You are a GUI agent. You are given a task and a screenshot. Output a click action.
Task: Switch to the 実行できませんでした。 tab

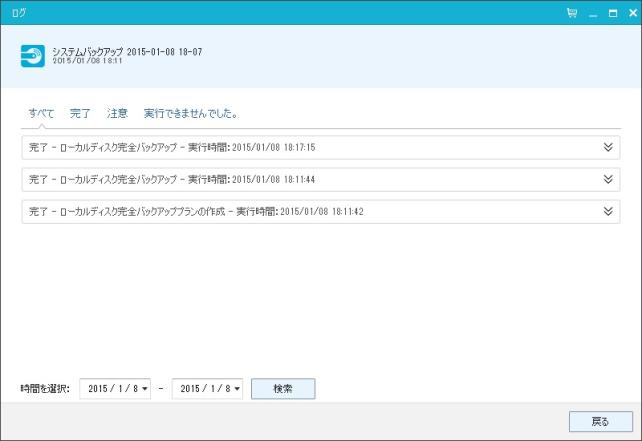click(x=191, y=113)
